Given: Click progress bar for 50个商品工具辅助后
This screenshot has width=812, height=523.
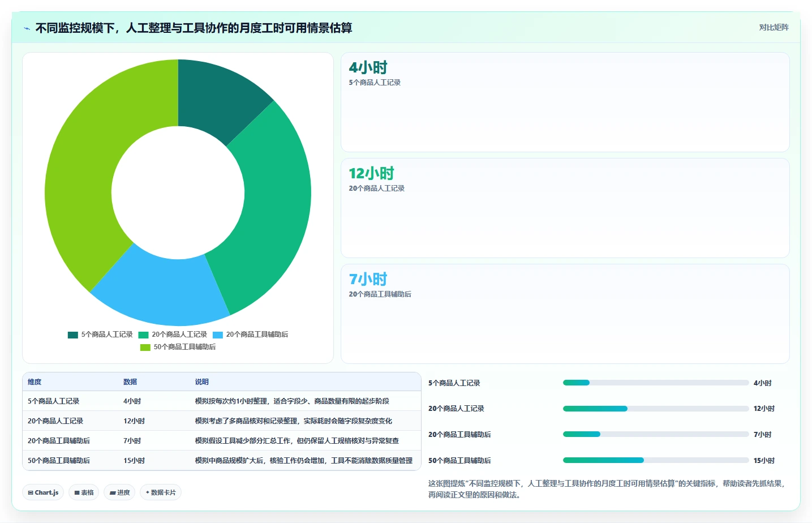Looking at the screenshot, I should click(656, 461).
